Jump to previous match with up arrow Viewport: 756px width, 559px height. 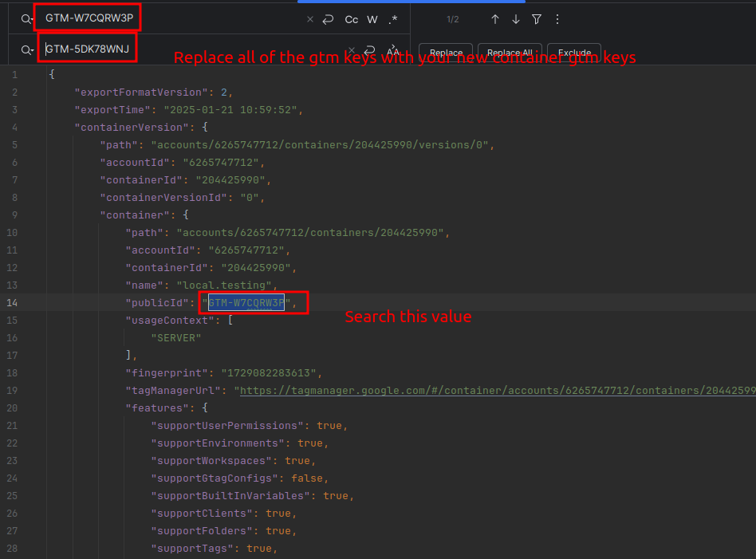tap(495, 19)
